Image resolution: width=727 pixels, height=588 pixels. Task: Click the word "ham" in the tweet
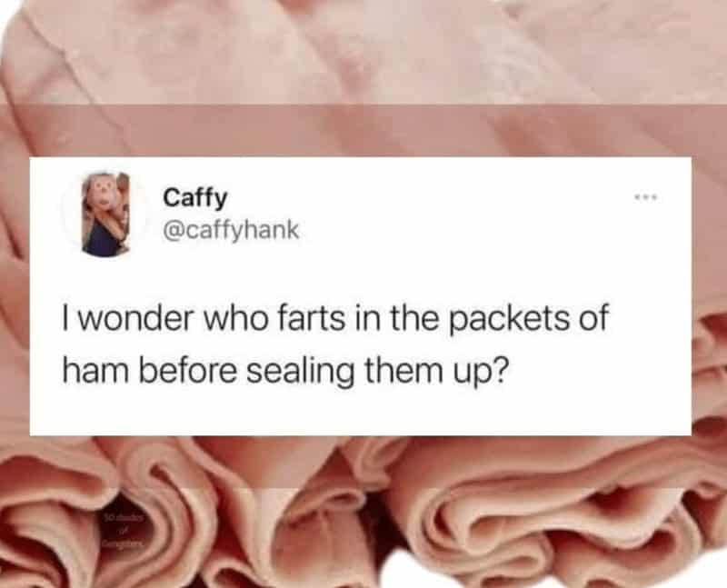(95, 373)
